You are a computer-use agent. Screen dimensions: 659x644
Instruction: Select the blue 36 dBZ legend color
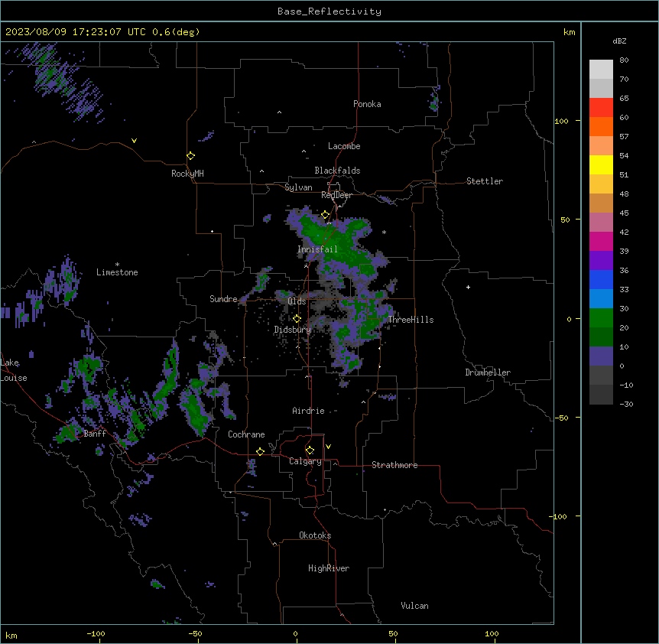(x=601, y=279)
